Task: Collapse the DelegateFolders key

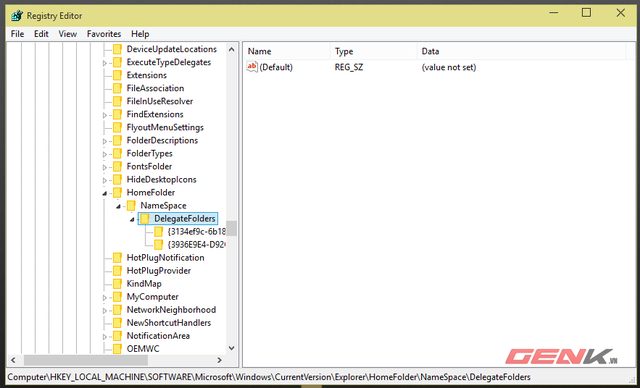Action: pyautogui.click(x=132, y=219)
